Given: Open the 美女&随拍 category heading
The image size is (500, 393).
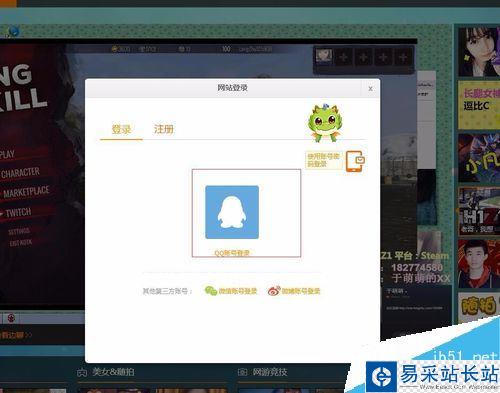Looking at the screenshot, I should pyautogui.click(x=113, y=372).
